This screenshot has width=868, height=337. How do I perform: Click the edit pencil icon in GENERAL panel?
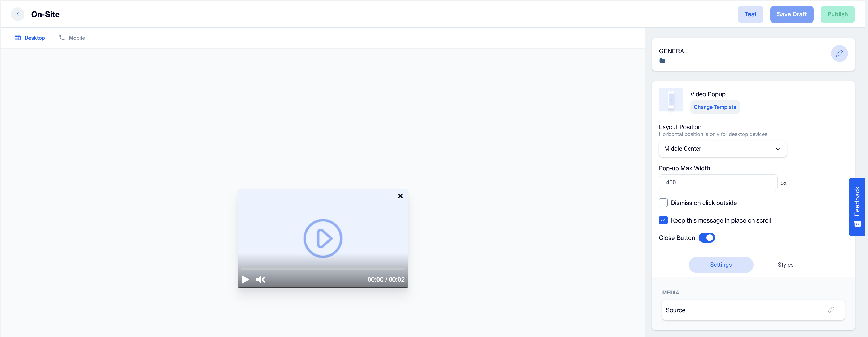tap(839, 53)
